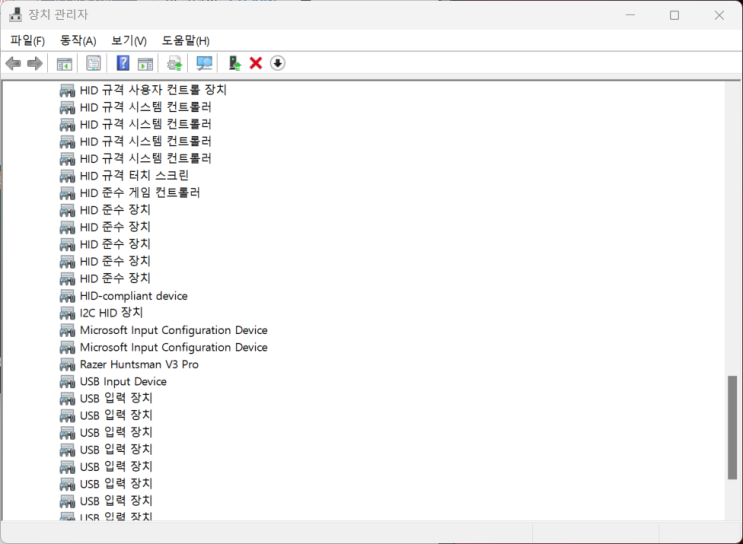
Task: Close the 장치 관리자 window
Action: (719, 15)
